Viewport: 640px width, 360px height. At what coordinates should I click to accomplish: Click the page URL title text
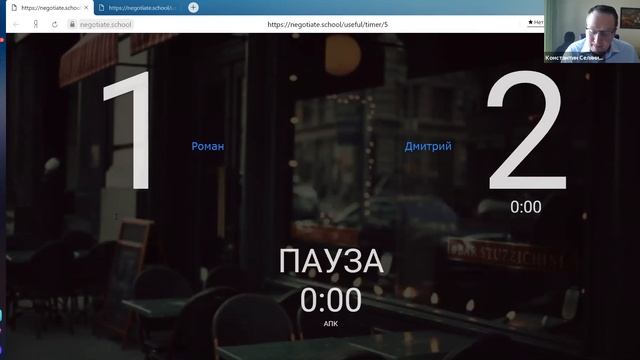point(327,24)
